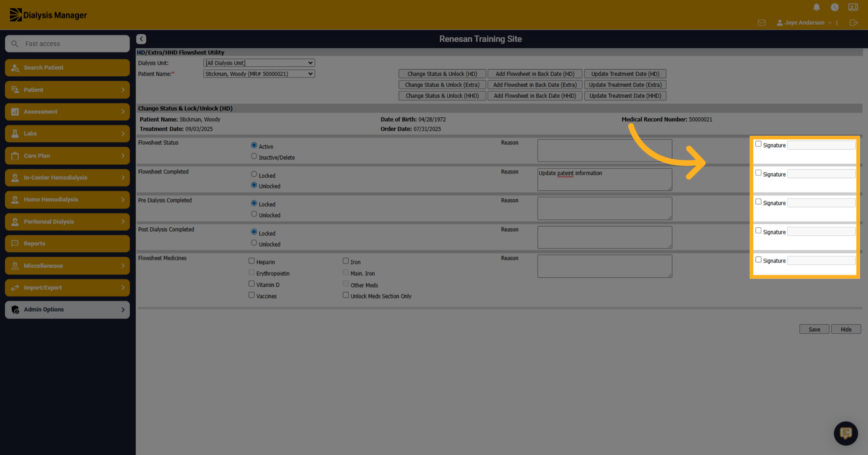
Task: Open the Dialysis Unit dropdown
Action: 259,63
